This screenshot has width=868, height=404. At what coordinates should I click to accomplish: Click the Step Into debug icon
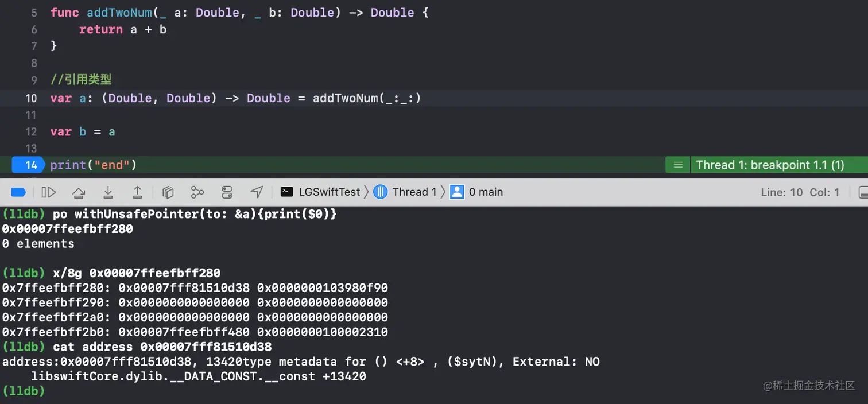(x=108, y=192)
